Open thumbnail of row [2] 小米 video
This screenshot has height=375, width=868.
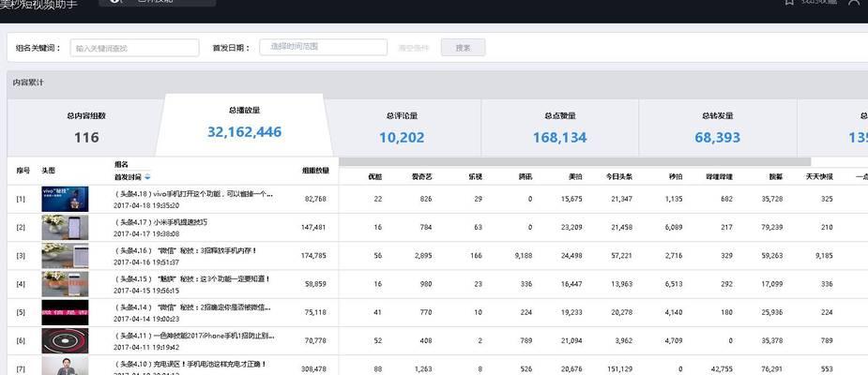[x=65, y=227]
